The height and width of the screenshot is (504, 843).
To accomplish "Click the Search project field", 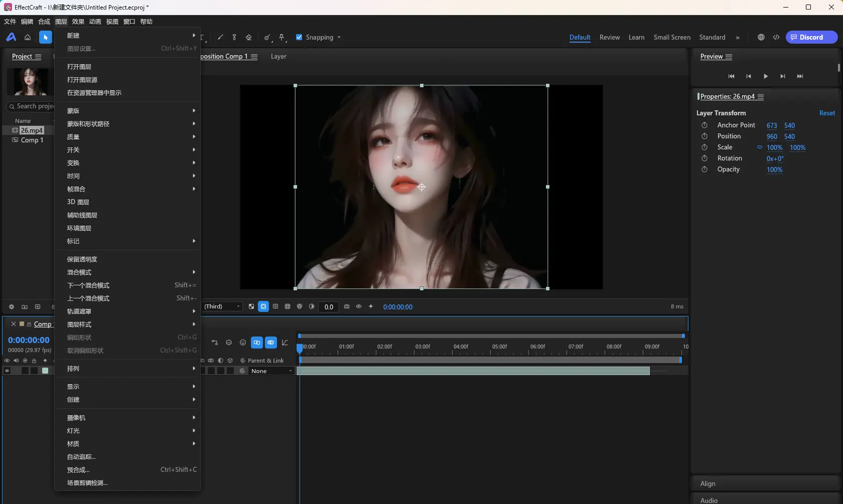I will (31, 106).
